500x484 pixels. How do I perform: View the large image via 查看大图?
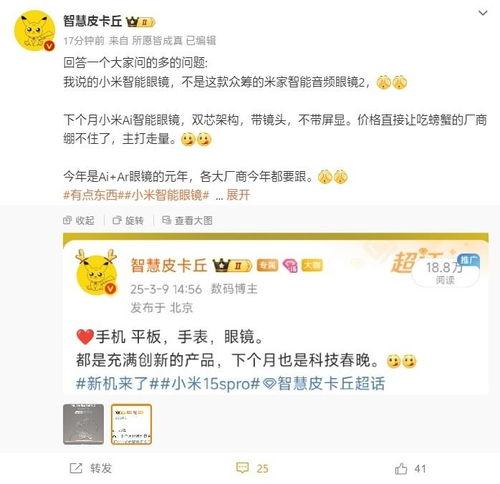[187, 220]
